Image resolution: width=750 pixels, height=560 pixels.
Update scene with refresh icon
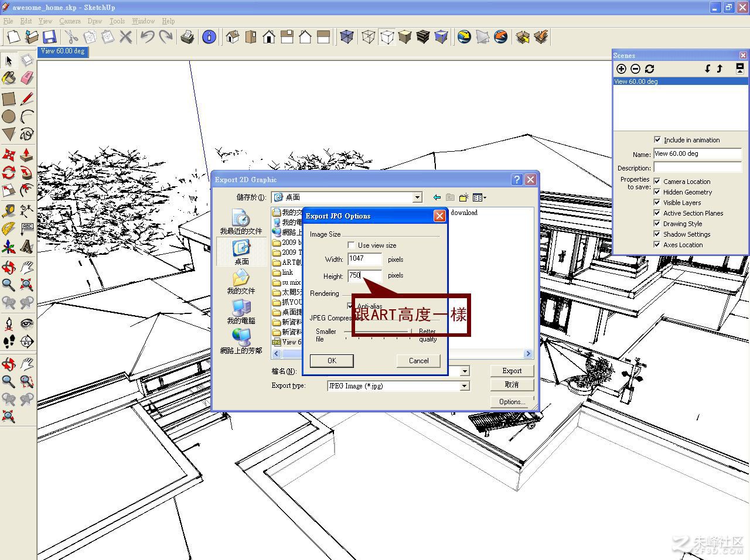pos(649,69)
